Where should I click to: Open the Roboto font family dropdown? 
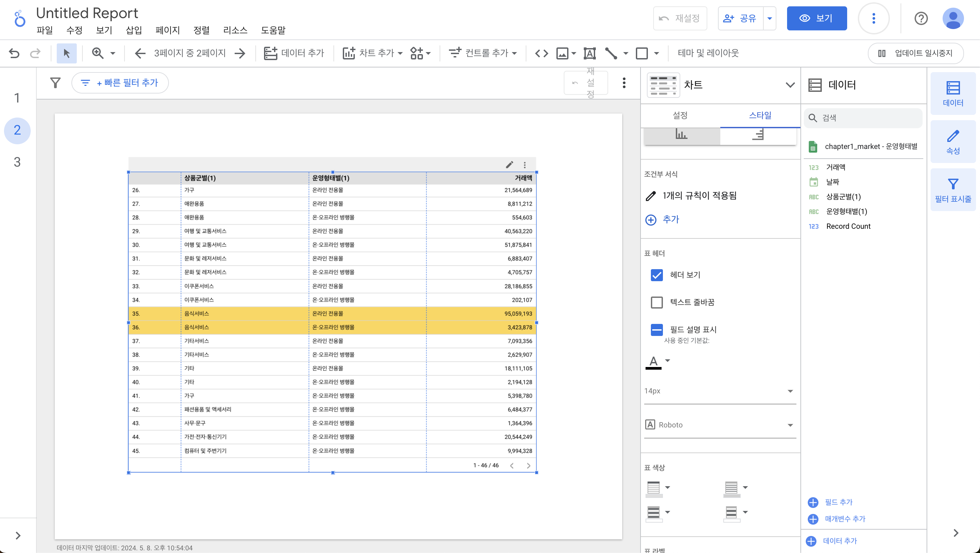(x=720, y=425)
